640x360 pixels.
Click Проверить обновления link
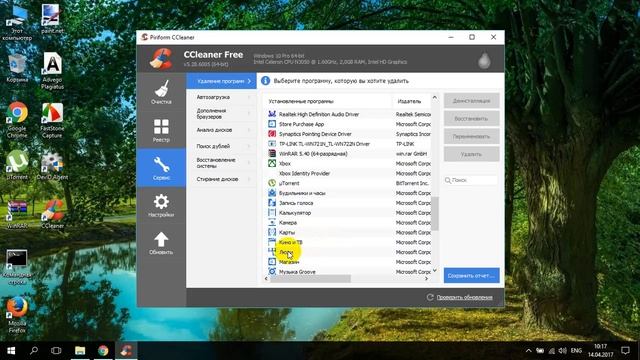tap(464, 297)
